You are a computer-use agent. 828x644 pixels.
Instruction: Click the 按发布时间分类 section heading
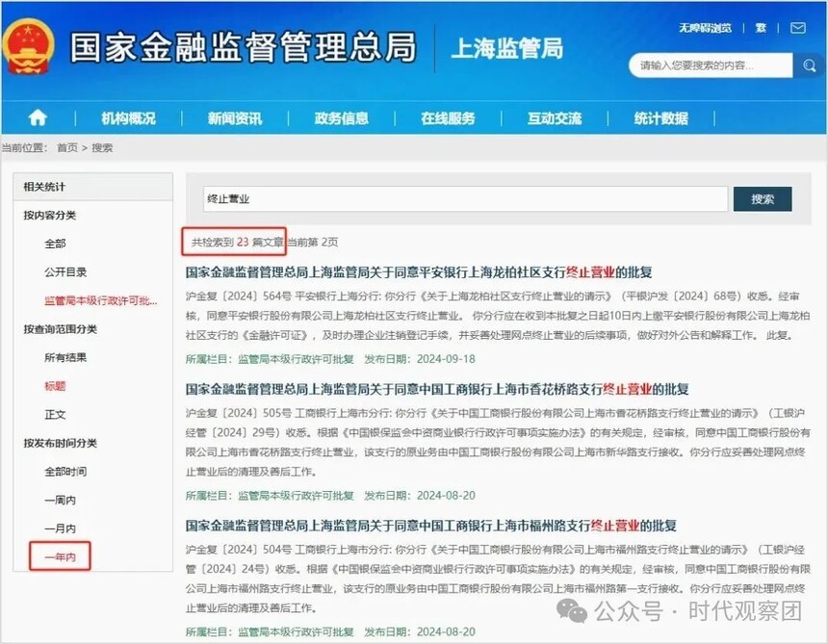click(61, 443)
